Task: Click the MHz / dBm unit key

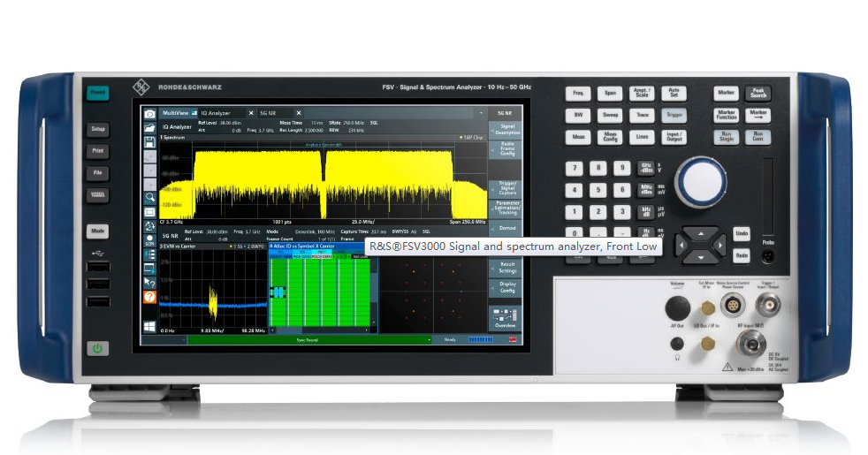Action: point(646,191)
